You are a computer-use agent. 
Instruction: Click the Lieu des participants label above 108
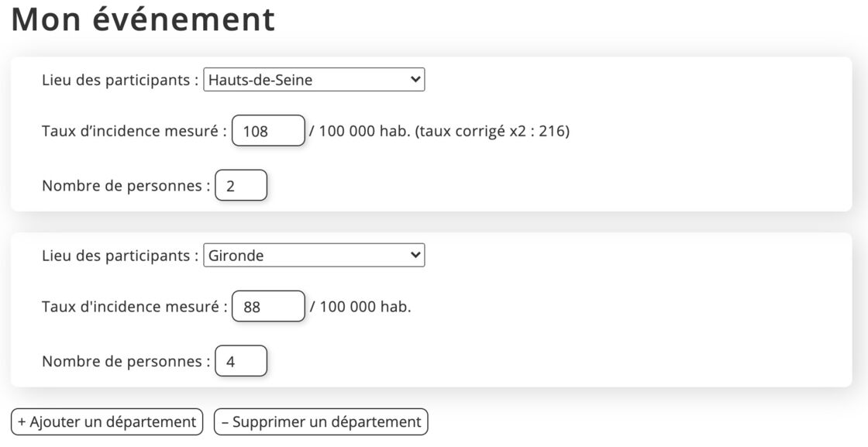coord(120,81)
